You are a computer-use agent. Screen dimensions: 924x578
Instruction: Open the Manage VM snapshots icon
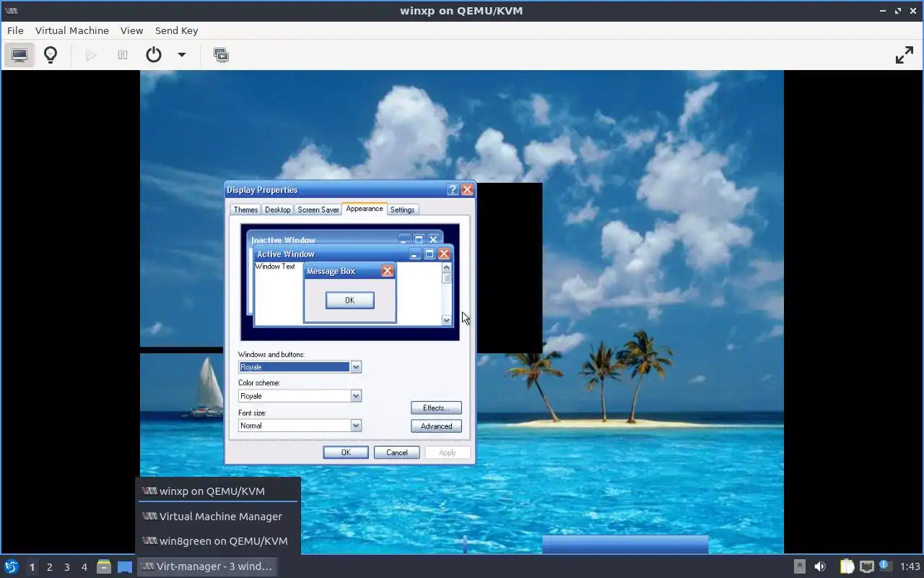point(221,55)
